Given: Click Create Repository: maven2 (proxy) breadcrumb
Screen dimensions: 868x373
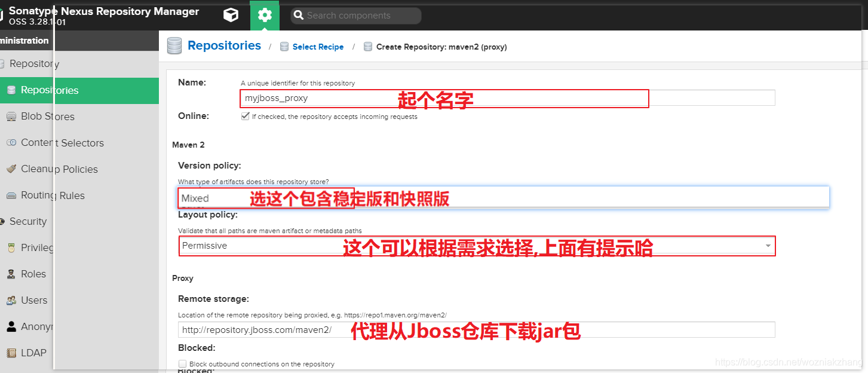Looking at the screenshot, I should point(441,47).
